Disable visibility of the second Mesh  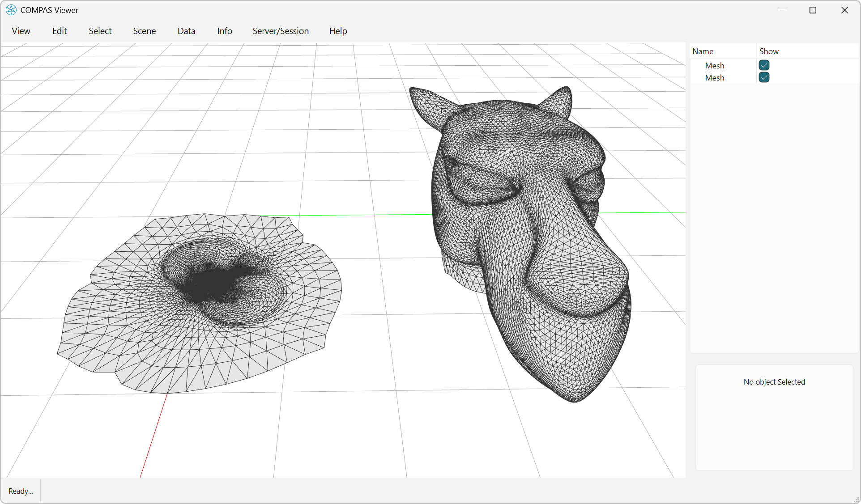pos(764,77)
